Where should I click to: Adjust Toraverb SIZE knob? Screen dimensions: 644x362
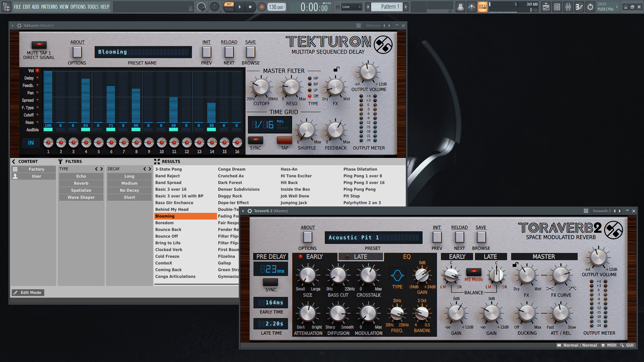(307, 275)
